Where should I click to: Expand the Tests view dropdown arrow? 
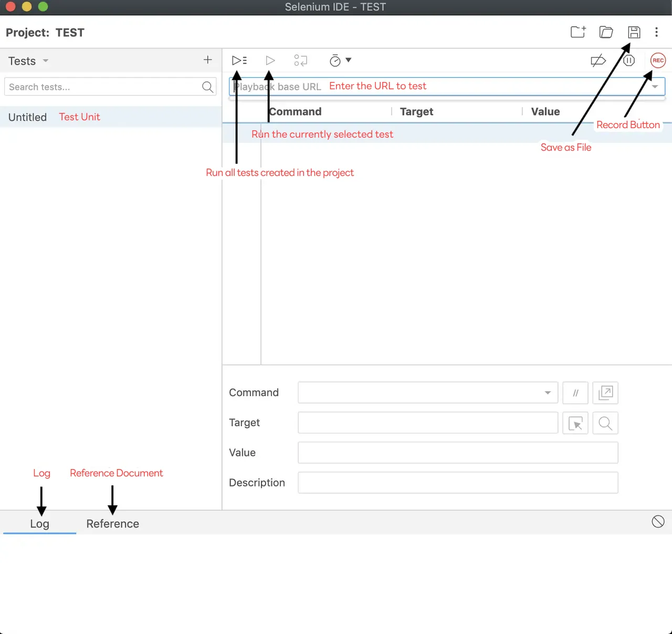coord(46,61)
